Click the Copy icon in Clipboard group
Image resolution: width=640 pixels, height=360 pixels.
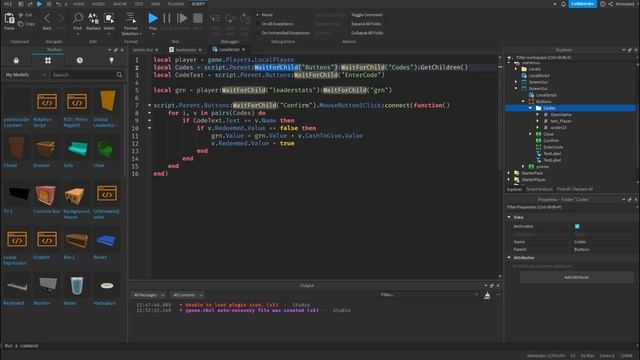tap(21, 24)
